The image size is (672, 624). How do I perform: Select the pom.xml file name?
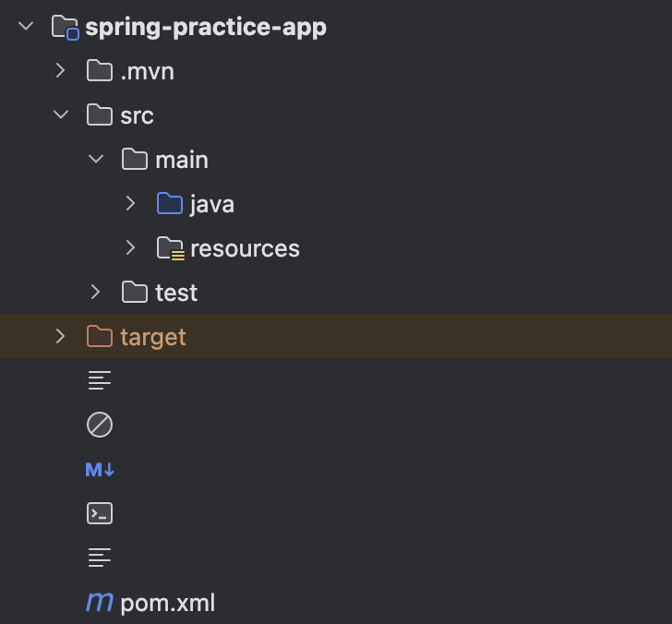point(168,604)
